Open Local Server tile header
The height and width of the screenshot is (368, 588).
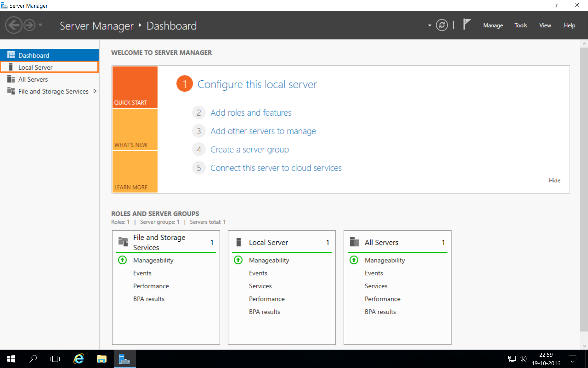click(282, 242)
